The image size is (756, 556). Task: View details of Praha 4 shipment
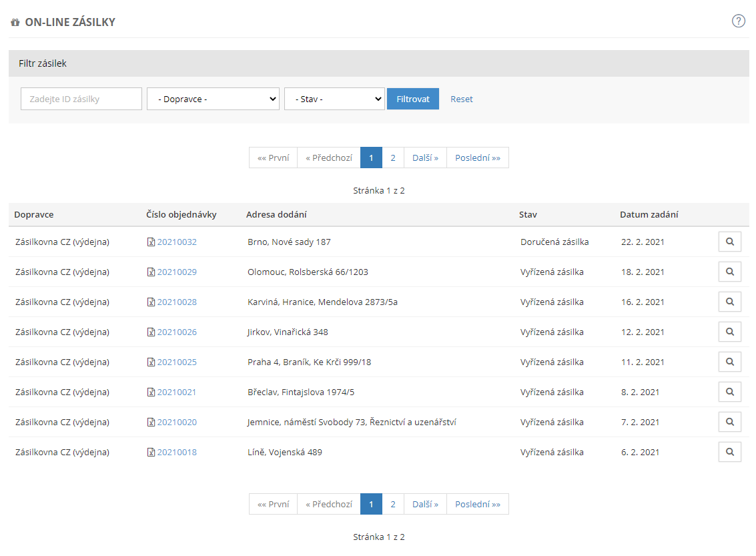click(x=729, y=362)
